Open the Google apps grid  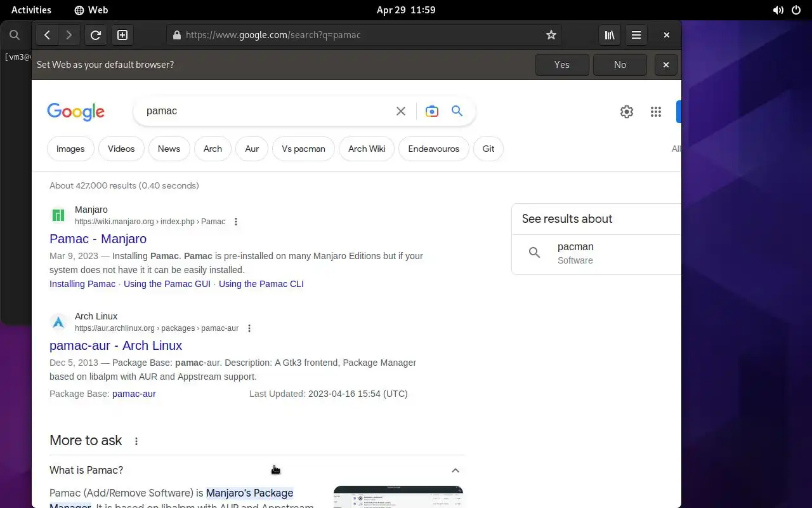pos(656,112)
